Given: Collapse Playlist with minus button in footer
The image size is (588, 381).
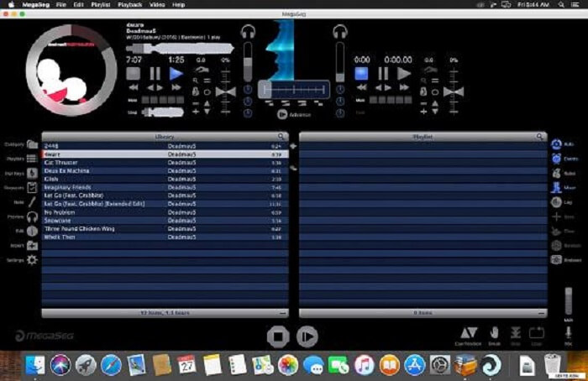Looking at the screenshot, I should tap(541, 313).
